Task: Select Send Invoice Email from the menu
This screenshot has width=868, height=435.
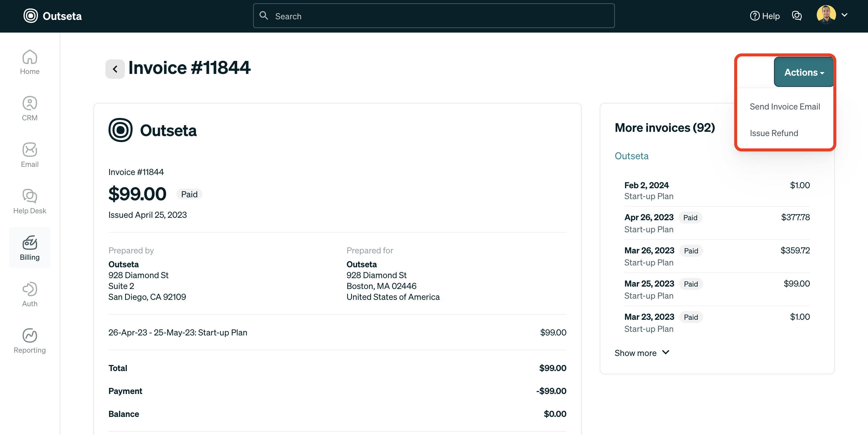Action: [x=785, y=106]
